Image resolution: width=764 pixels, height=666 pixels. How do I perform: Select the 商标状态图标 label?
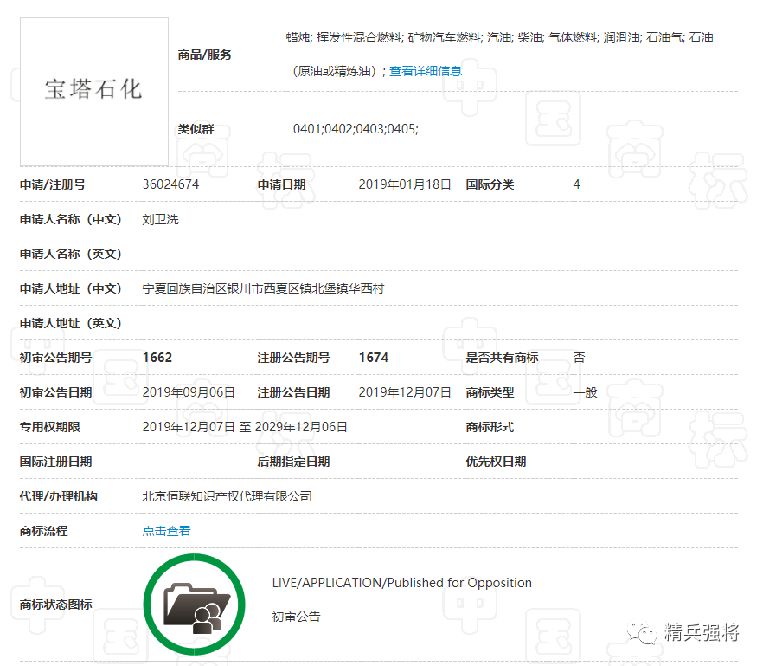56,605
